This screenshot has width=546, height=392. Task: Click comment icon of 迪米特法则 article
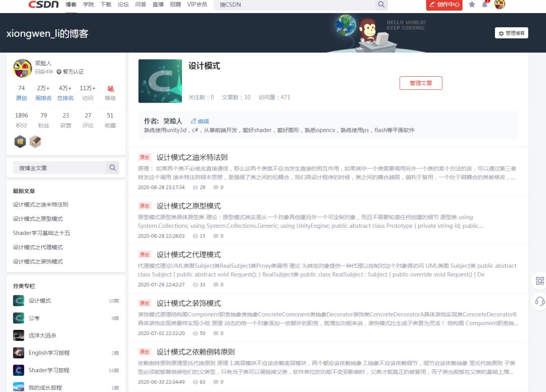(x=216, y=187)
